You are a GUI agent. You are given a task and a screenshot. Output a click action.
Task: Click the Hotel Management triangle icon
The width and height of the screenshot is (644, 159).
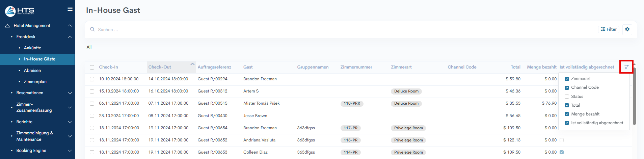[x=7, y=26]
